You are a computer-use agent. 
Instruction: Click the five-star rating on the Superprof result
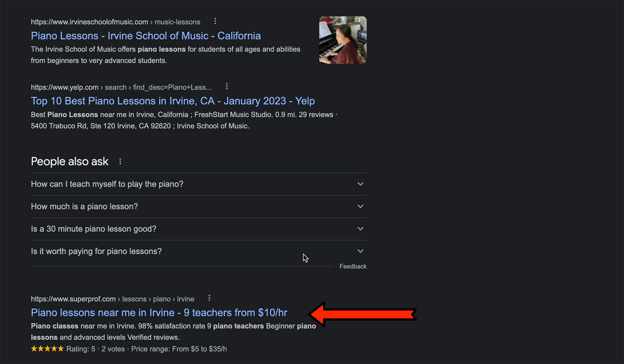point(47,349)
